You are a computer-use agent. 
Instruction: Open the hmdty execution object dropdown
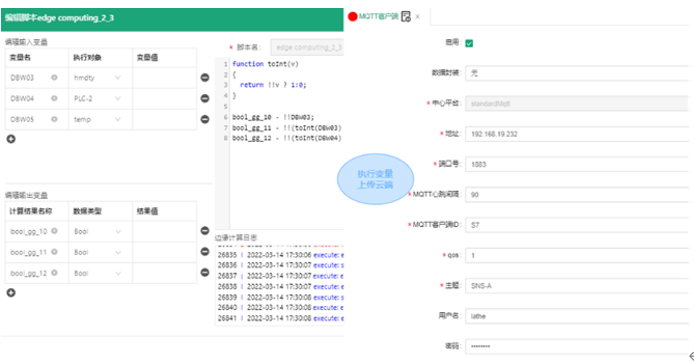100,78
